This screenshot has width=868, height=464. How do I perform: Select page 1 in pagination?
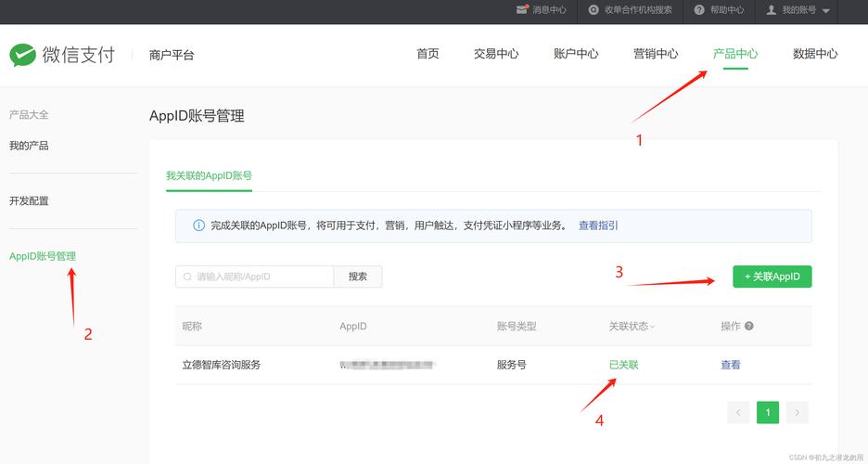pos(768,413)
